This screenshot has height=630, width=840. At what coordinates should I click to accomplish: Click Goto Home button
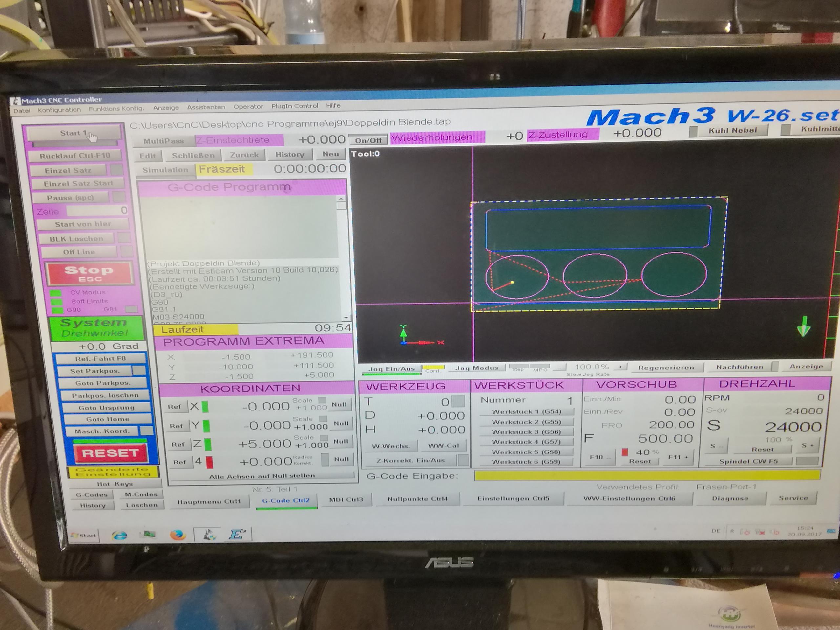(x=108, y=419)
